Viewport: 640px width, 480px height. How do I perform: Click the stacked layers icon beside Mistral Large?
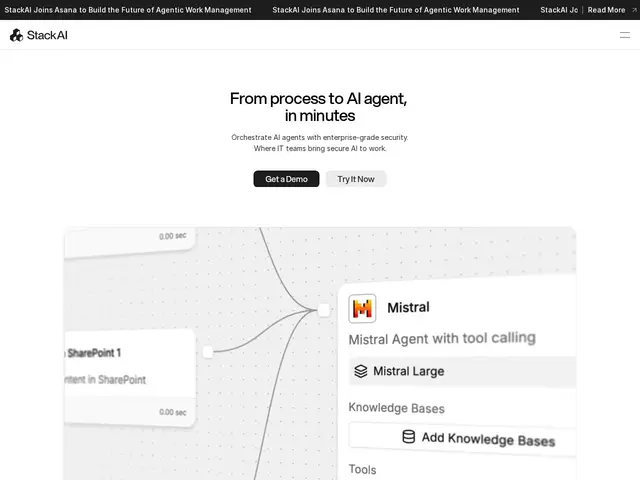[x=361, y=371]
